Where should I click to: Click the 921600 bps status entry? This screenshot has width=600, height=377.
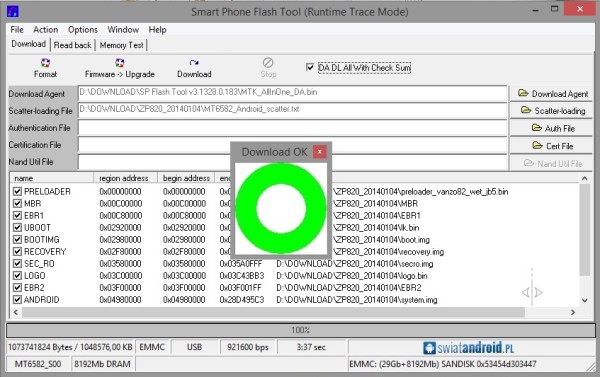248,347
